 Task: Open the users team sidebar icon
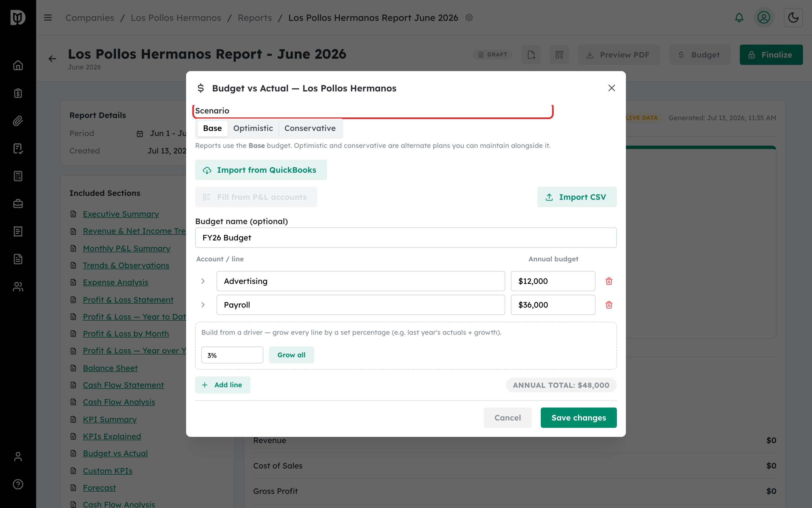18,286
